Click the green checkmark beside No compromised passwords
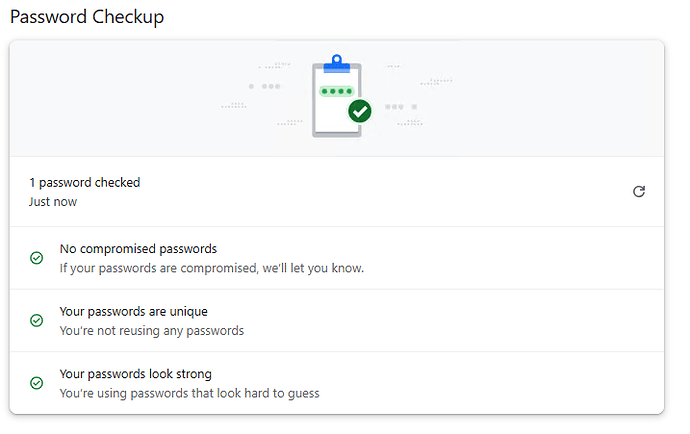This screenshot has height=434, width=690. click(x=37, y=258)
